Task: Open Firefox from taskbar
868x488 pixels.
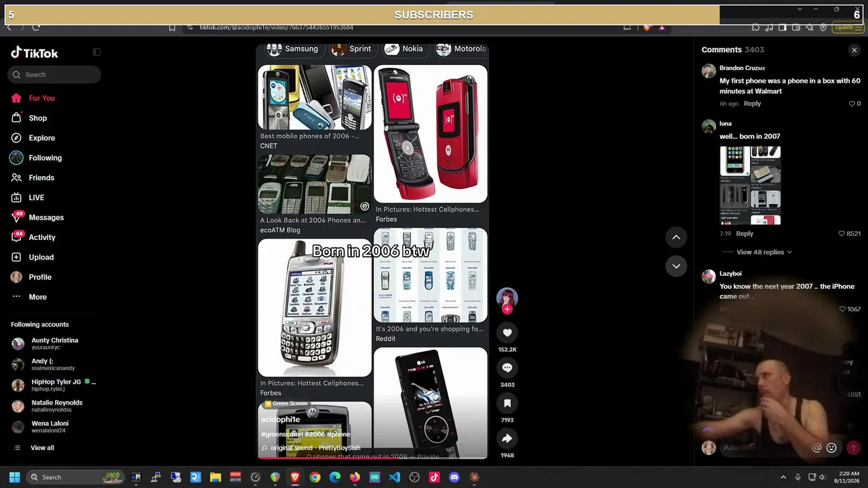Action: point(355,477)
